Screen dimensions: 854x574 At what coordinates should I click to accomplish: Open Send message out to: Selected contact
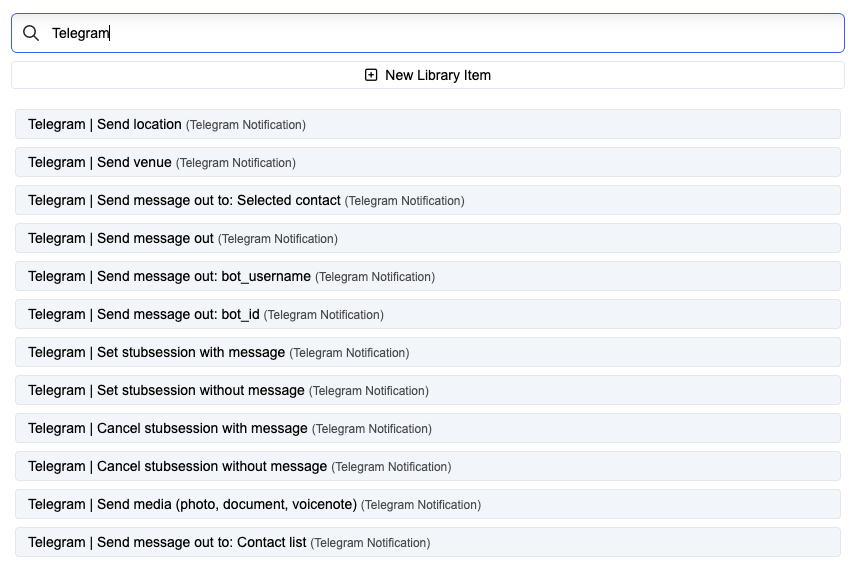(x=428, y=200)
